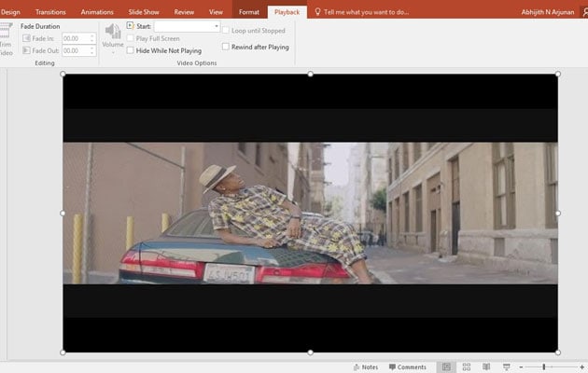Switch to Slide Sorter view icon
Screen dimensions: 588x373
pyautogui.click(x=467, y=367)
